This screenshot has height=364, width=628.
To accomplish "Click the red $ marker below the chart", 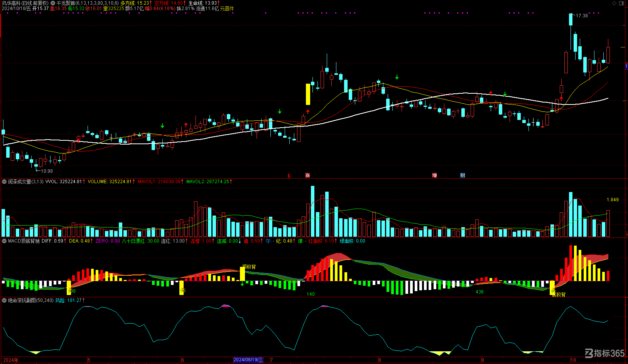I will [x=289, y=176].
